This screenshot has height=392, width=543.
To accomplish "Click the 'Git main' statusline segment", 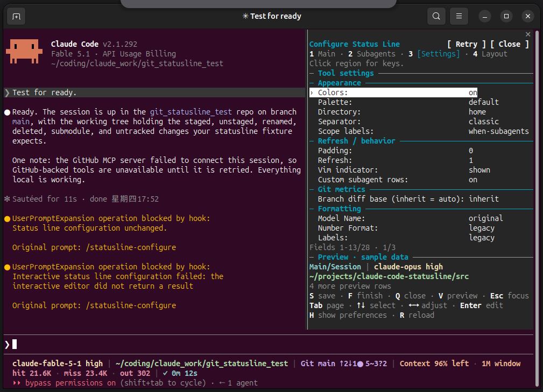I will (318, 364).
